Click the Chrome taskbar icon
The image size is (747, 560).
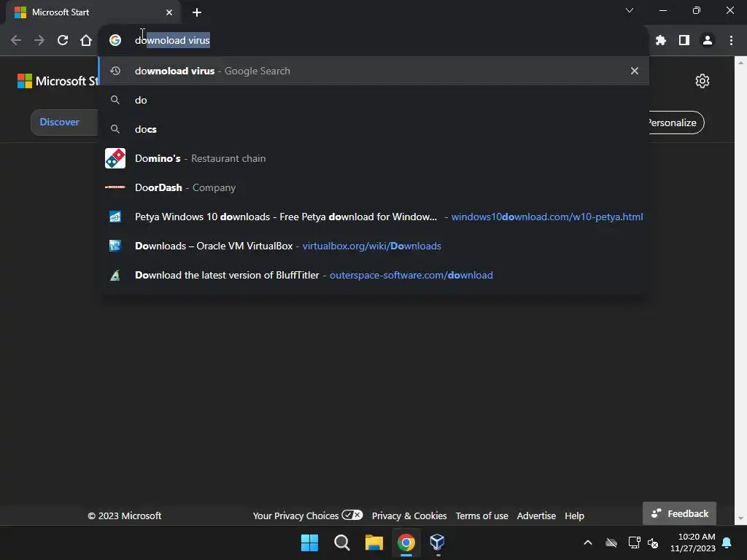click(406, 542)
